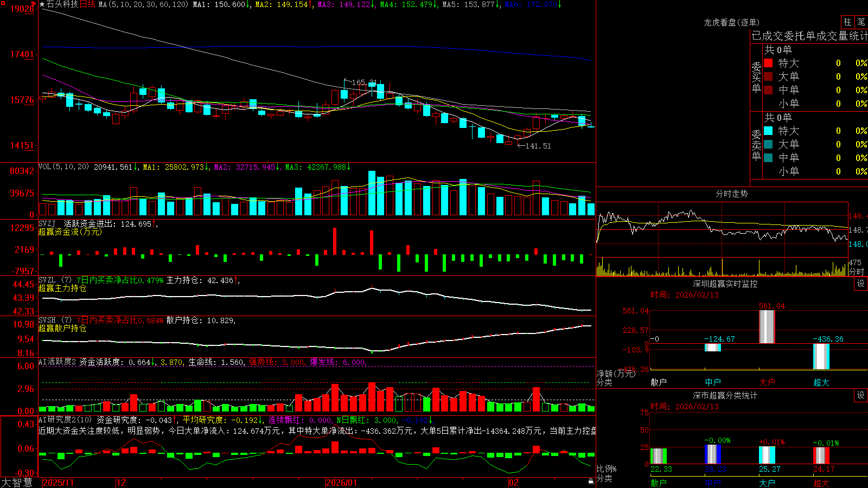Image resolution: width=868 pixels, height=488 pixels.
Task: Click AI活跃度2 indicator name
Action: (58, 362)
